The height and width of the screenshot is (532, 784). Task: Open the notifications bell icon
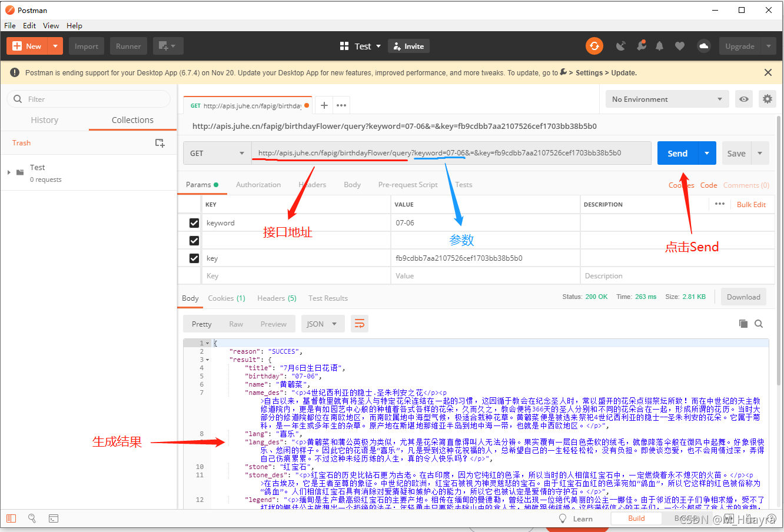tap(660, 46)
